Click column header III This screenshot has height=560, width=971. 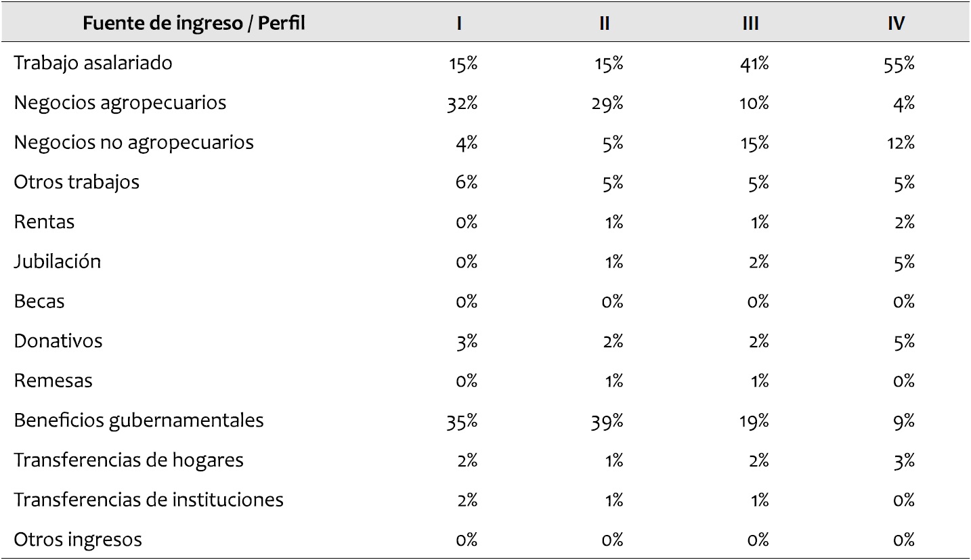750,24
